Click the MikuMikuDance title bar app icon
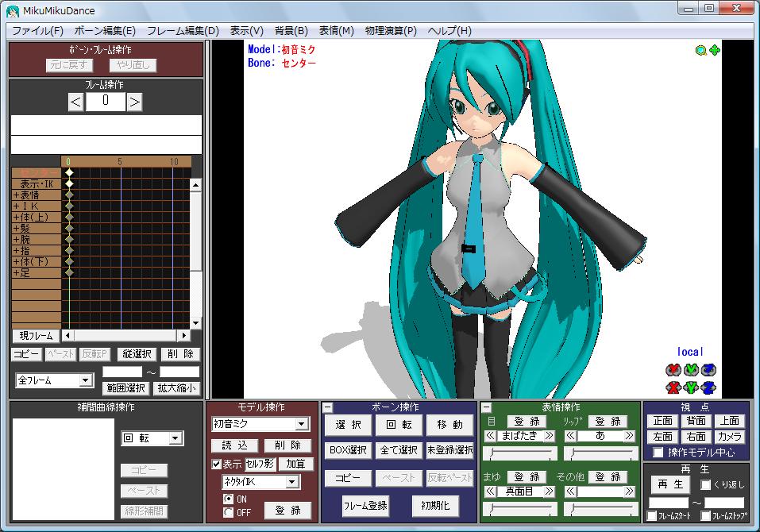 (13, 10)
